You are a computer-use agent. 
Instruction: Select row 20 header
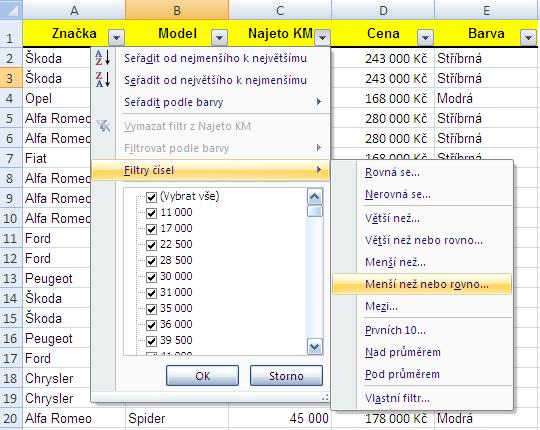point(11,418)
